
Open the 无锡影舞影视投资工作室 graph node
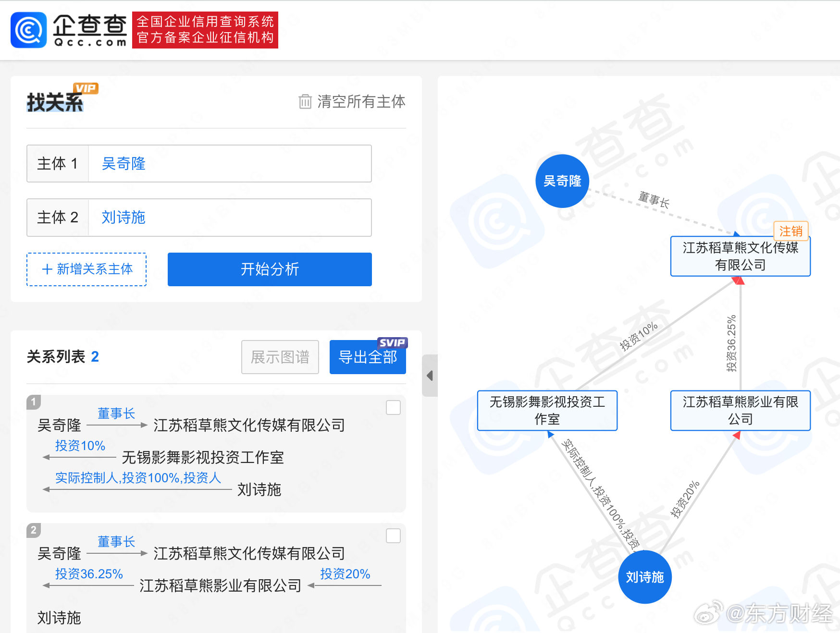click(547, 410)
